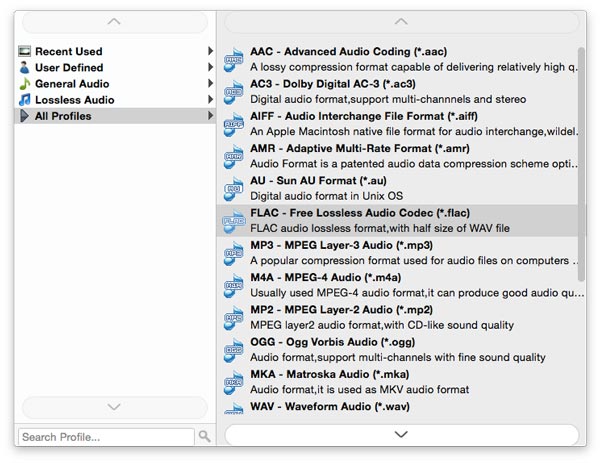The height and width of the screenshot is (463, 600).
Task: Click the AIFF format icon
Action: coord(234,124)
